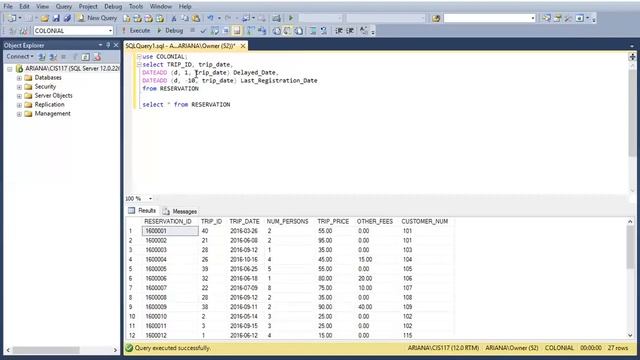The image size is (640, 360).
Task: Expand the Databases folder node
Action: click(x=19, y=78)
